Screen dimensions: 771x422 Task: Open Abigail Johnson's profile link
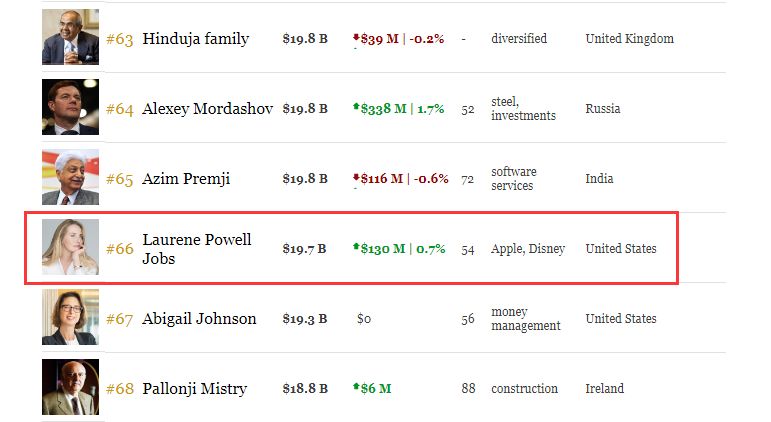199,319
